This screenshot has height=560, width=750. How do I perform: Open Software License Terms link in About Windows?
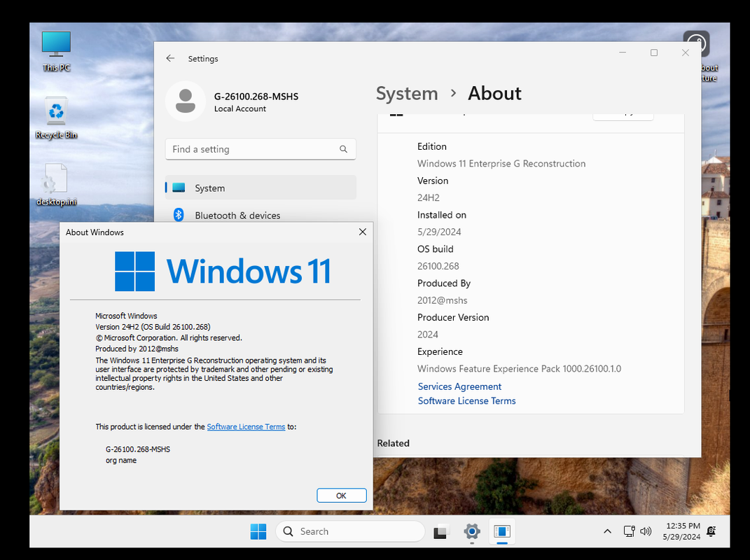click(x=246, y=426)
